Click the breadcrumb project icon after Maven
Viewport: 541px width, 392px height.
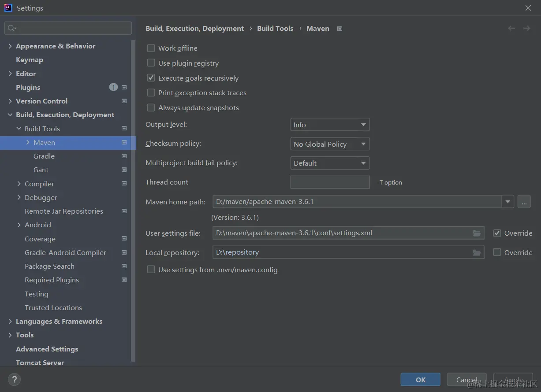pos(340,29)
